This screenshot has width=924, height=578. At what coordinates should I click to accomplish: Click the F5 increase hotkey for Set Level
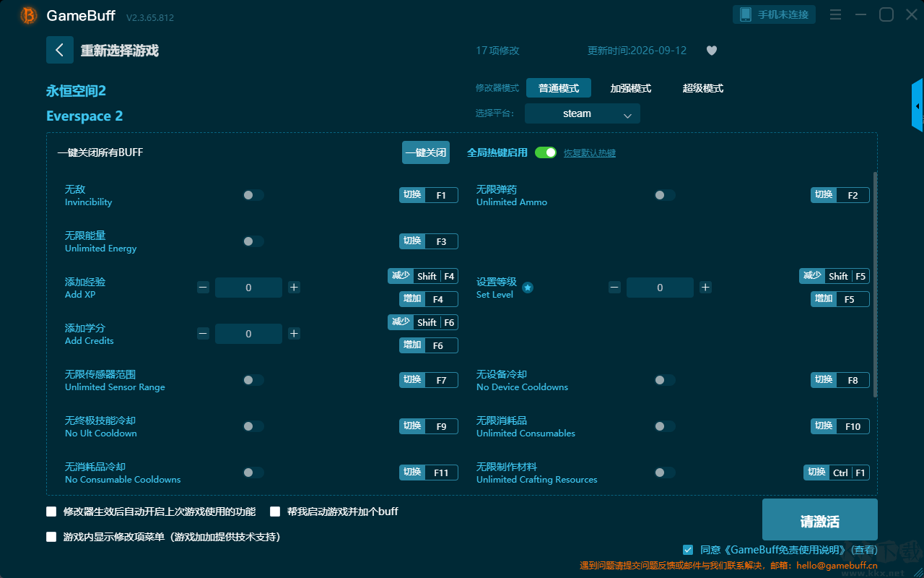840,299
